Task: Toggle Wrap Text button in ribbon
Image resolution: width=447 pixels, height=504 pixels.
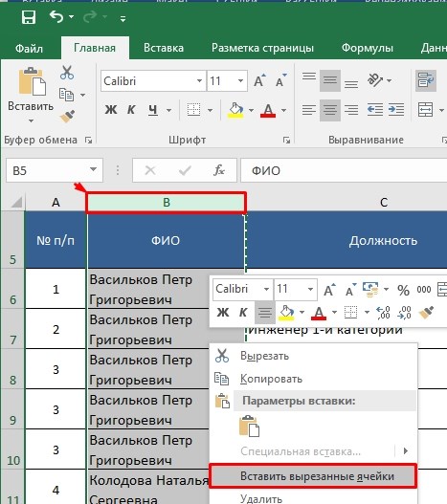Action: click(x=425, y=80)
